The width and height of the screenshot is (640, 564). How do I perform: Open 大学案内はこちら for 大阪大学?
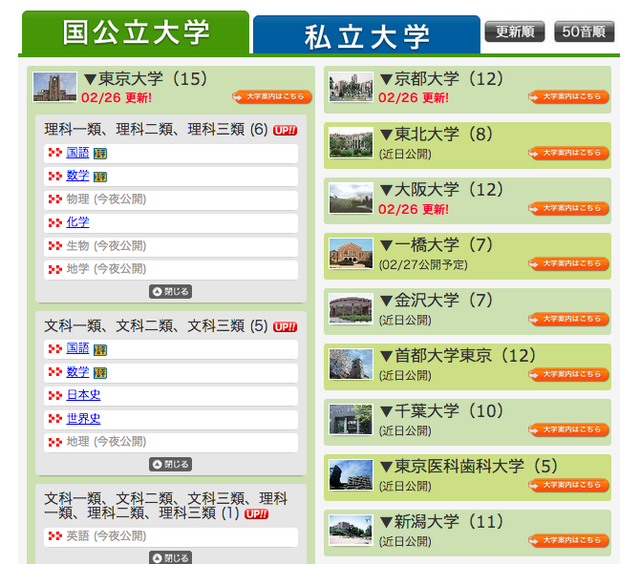click(569, 209)
